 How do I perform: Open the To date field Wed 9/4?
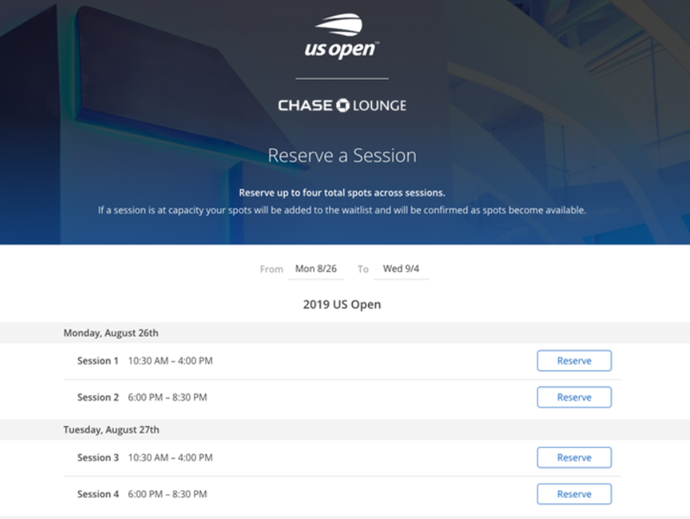(401, 269)
